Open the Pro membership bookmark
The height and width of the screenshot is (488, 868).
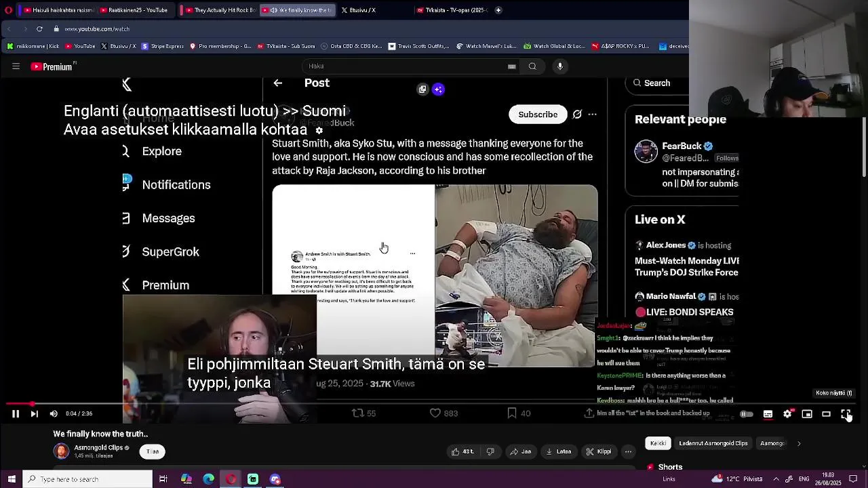[x=221, y=46]
